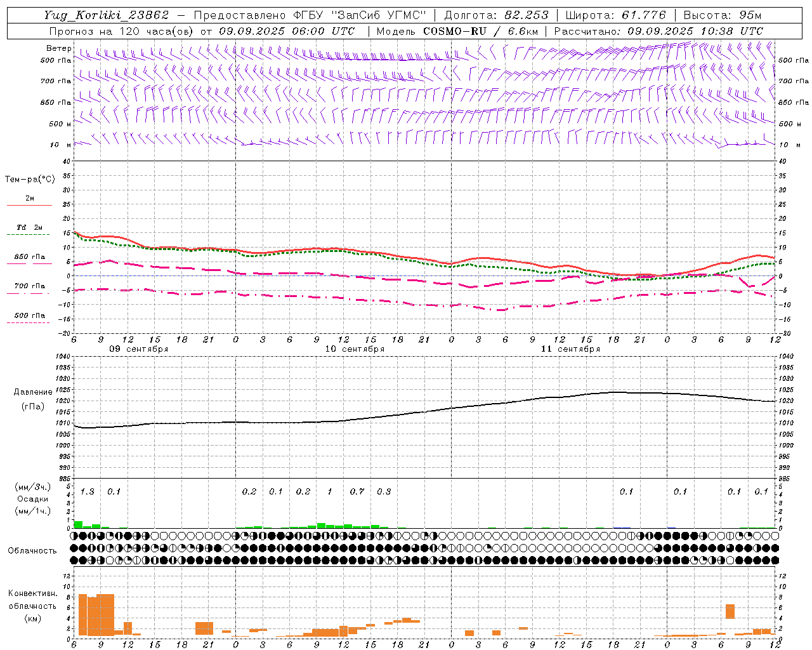Click the '(гПа)' unit under Давление
This screenshot has width=812, height=650.
[32, 407]
